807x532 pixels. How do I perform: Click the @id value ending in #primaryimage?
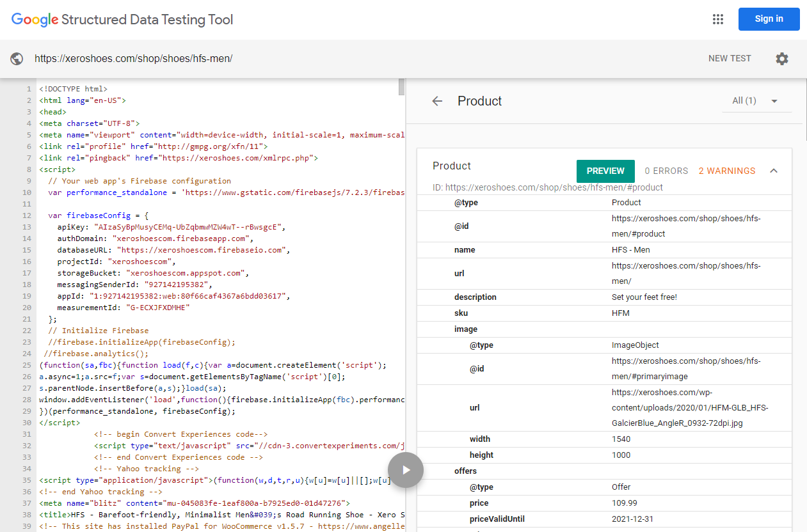686,369
